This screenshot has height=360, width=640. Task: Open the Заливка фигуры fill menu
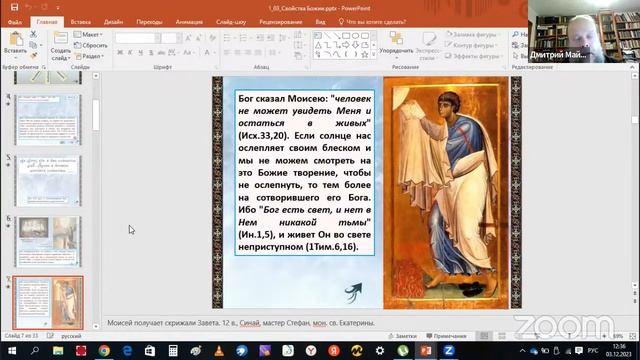[x=472, y=35]
